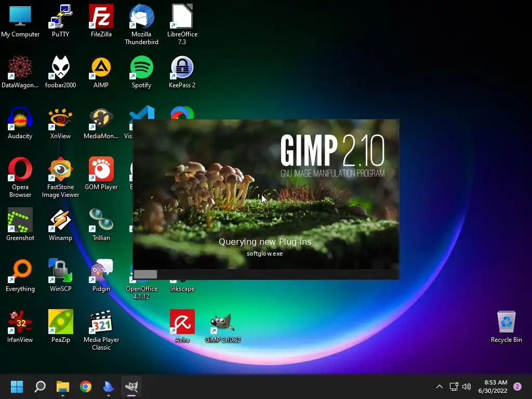
Task: Click the AIMP desktop shortcut
Action: coord(101,72)
